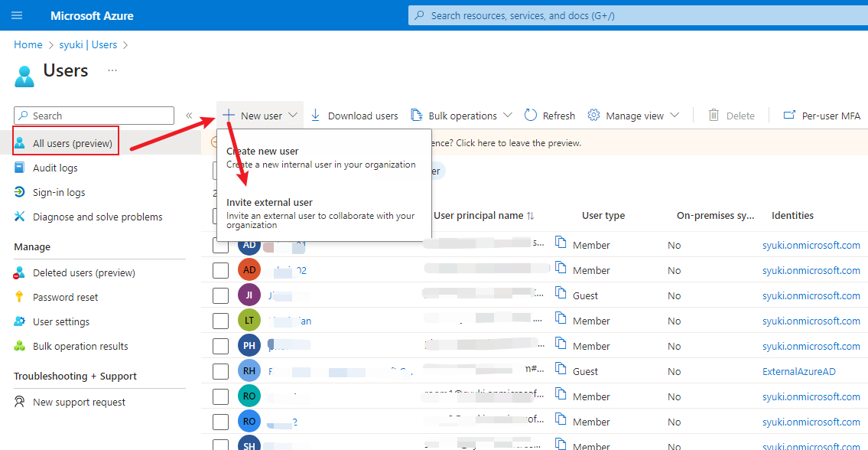
Task: Go to Home breadcrumb
Action: pyautogui.click(x=28, y=45)
